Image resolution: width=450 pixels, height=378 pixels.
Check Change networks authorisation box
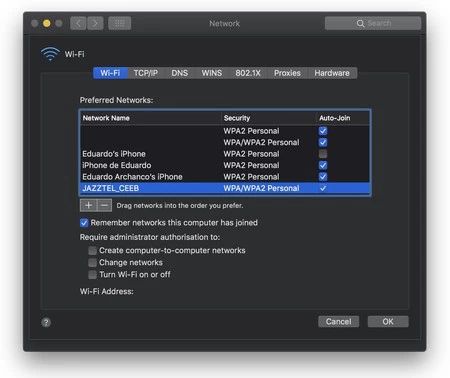click(92, 263)
